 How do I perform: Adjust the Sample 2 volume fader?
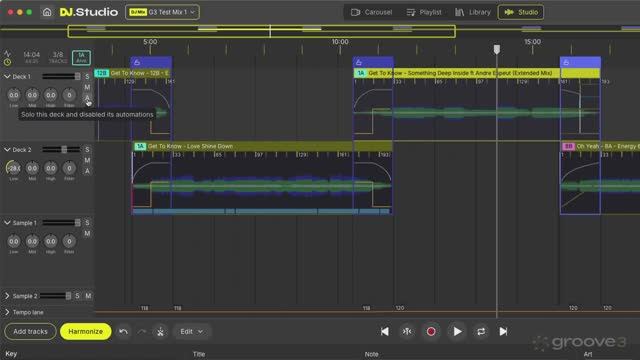click(x=68, y=296)
